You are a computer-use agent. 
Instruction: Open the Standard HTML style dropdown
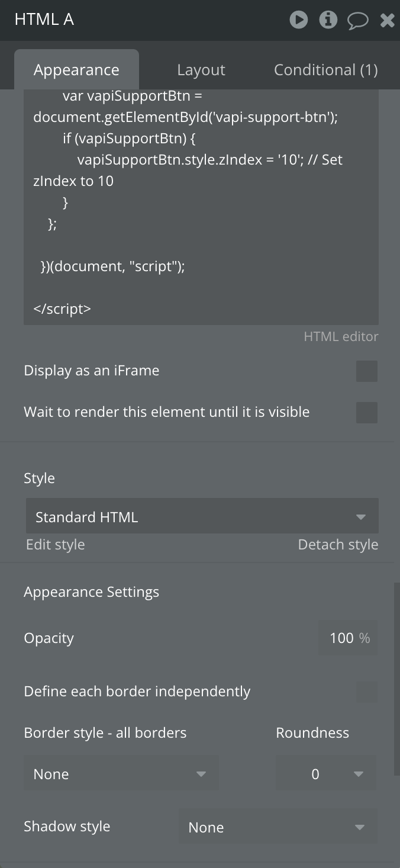tap(202, 516)
